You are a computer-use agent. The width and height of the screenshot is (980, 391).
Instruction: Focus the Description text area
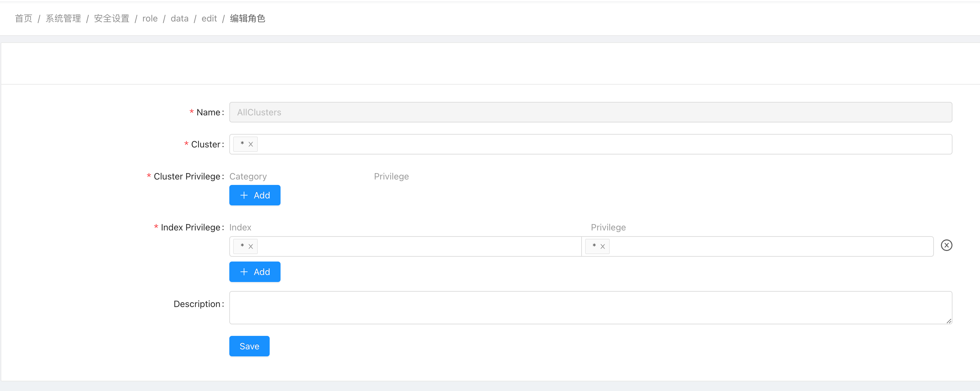pyautogui.click(x=591, y=308)
